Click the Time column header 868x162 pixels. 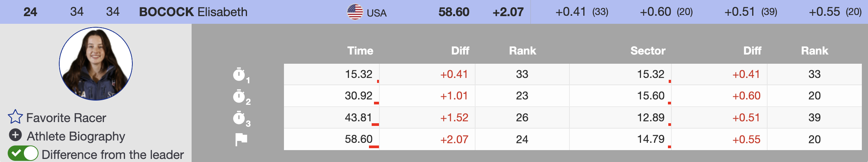click(x=360, y=51)
